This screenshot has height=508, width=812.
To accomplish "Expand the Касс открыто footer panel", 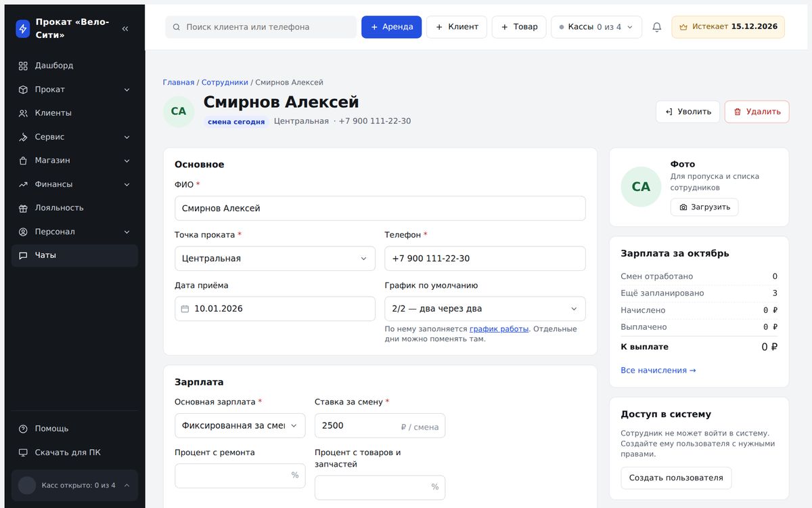I will [75, 486].
